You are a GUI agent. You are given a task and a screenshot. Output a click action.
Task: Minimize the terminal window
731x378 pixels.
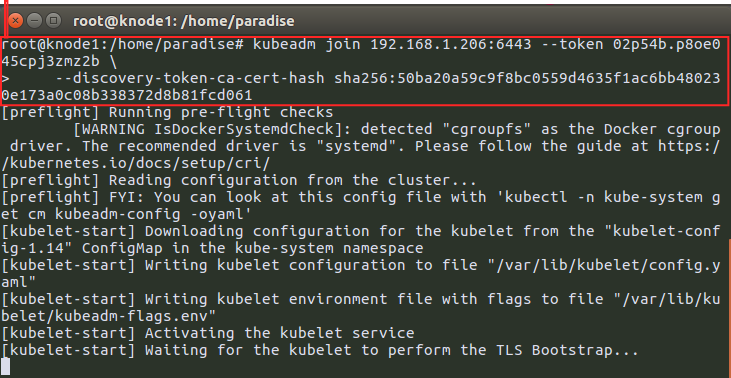click(x=34, y=21)
